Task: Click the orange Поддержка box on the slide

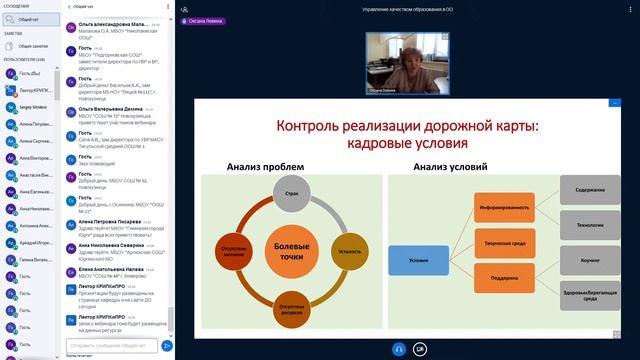Action: click(504, 278)
